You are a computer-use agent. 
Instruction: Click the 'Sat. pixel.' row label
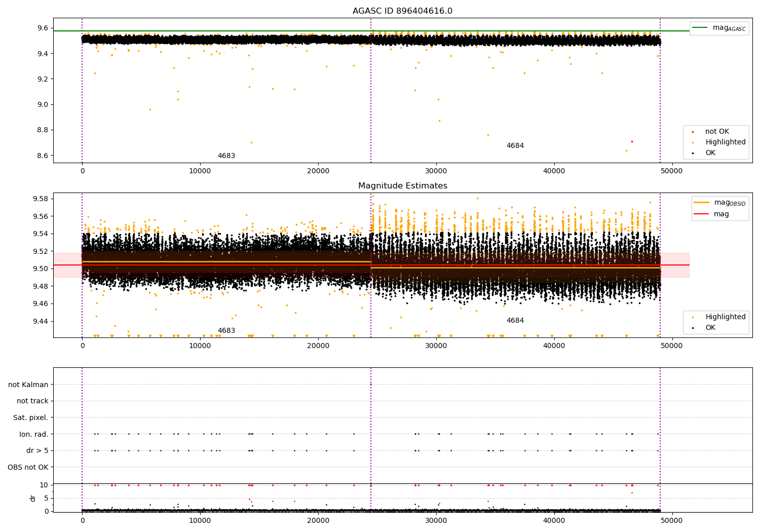[x=30, y=418]
